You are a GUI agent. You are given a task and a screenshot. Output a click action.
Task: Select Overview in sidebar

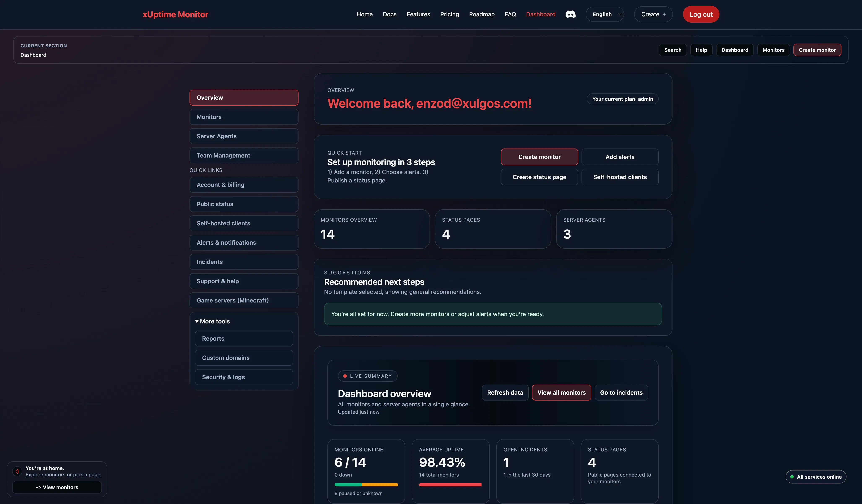(244, 98)
